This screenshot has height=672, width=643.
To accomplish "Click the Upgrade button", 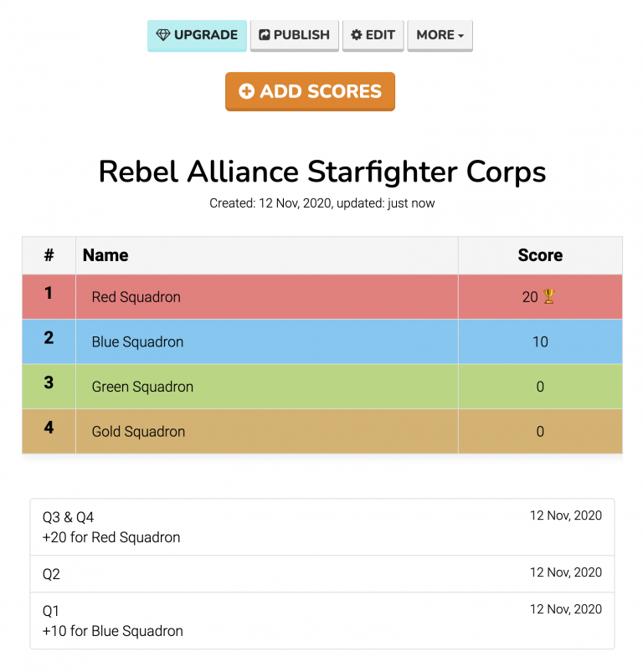I will [198, 35].
